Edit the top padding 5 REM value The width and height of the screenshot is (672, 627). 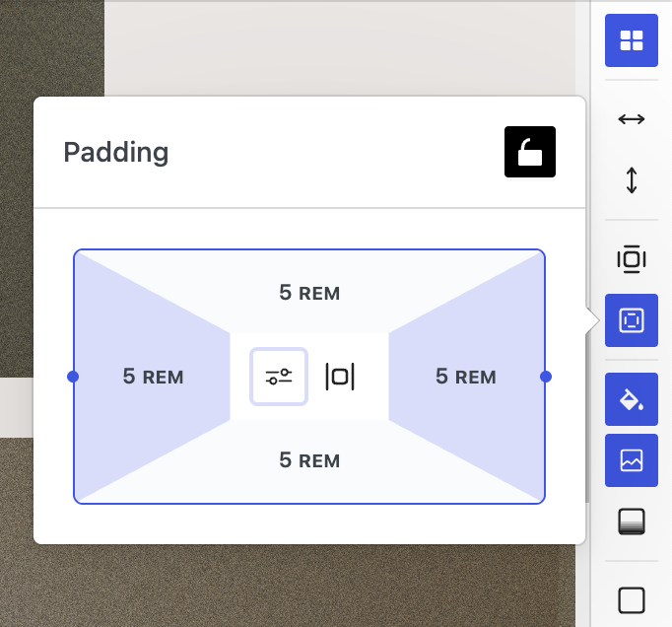pos(309,293)
